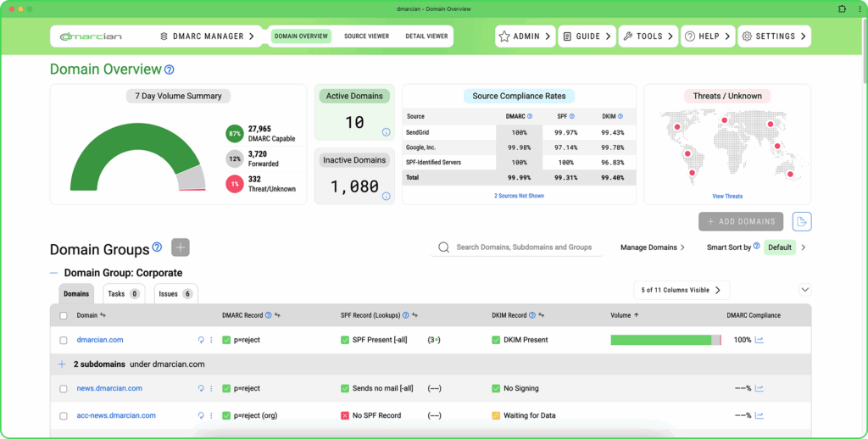Click the View Threats link under map
Image resolution: width=868 pixels, height=439 pixels.
click(x=727, y=196)
